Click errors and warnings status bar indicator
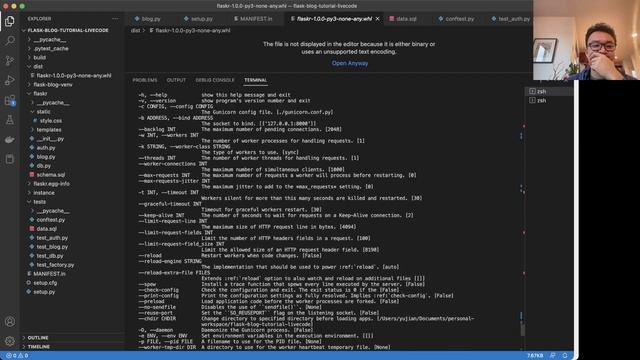Viewport: 640px width, 360px height. point(17,356)
